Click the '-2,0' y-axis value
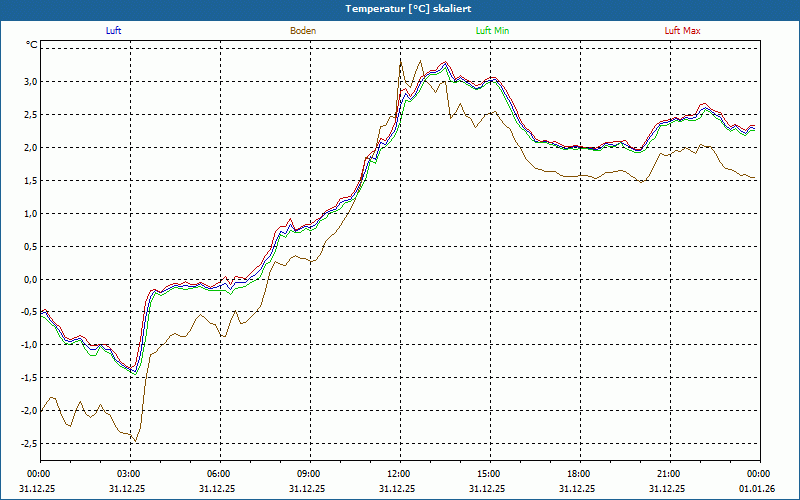 point(29,411)
